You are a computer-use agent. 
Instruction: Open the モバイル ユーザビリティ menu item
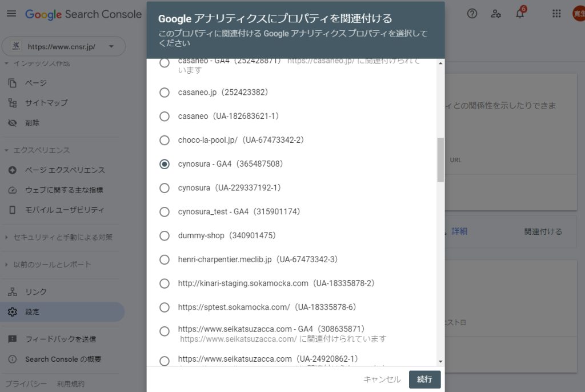point(62,210)
